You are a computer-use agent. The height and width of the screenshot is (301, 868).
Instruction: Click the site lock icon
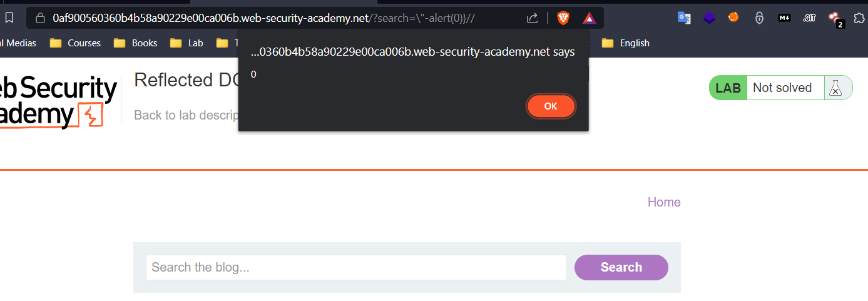[x=39, y=18]
